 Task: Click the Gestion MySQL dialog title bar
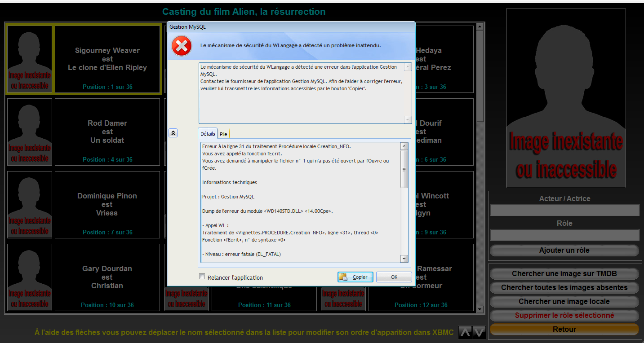[291, 27]
